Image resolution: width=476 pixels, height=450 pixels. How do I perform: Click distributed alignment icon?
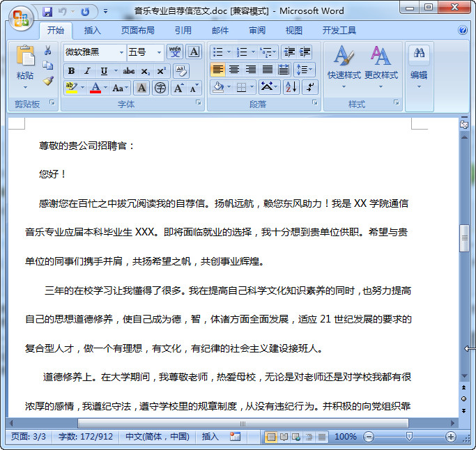(x=284, y=70)
